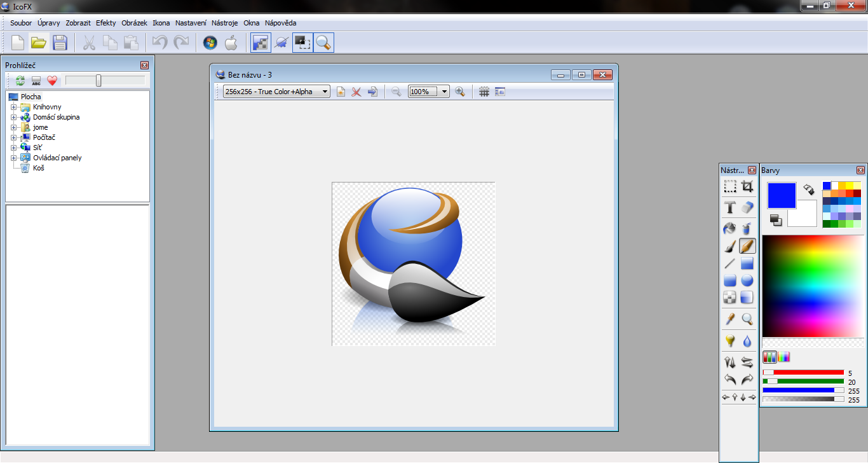Expand the Knihovny tree node
Screen dimensions: 868x463
click(x=14, y=107)
